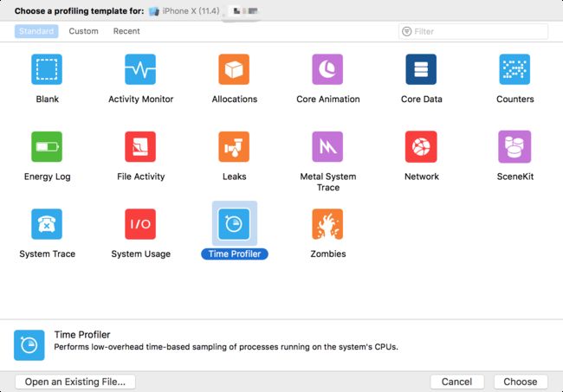563x392 pixels.
Task: Click Open an Existing File button
Action: click(x=75, y=382)
